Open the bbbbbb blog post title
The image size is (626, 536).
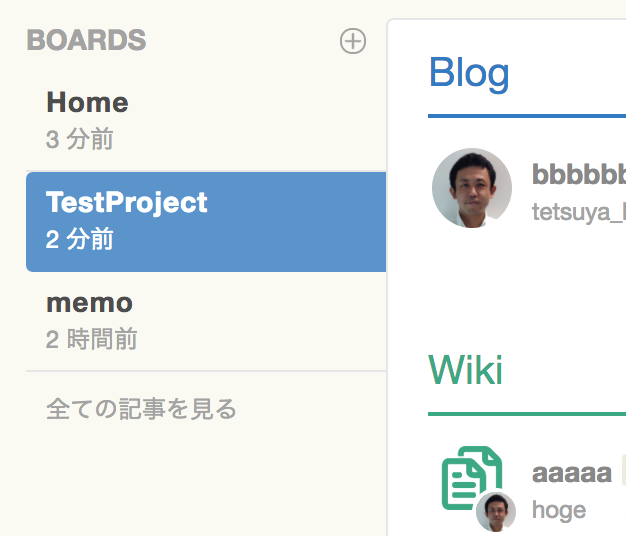pos(579,174)
